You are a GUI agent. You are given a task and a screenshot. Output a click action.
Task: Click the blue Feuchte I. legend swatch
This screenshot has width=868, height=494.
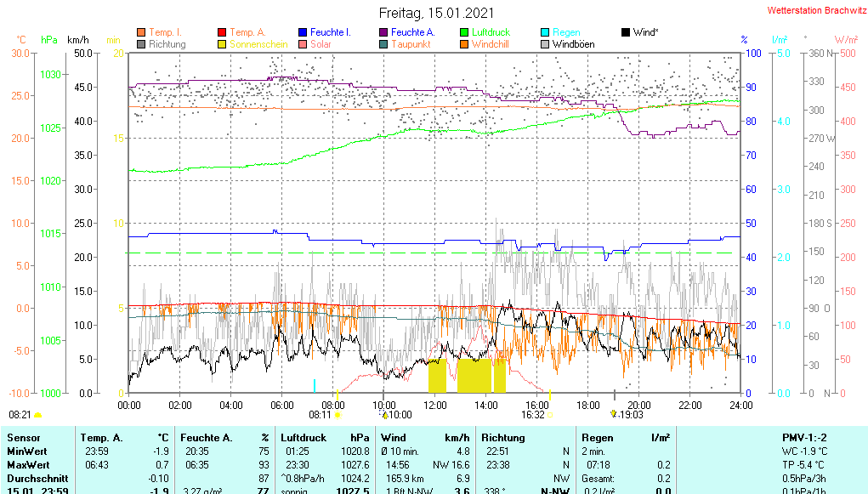(304, 32)
